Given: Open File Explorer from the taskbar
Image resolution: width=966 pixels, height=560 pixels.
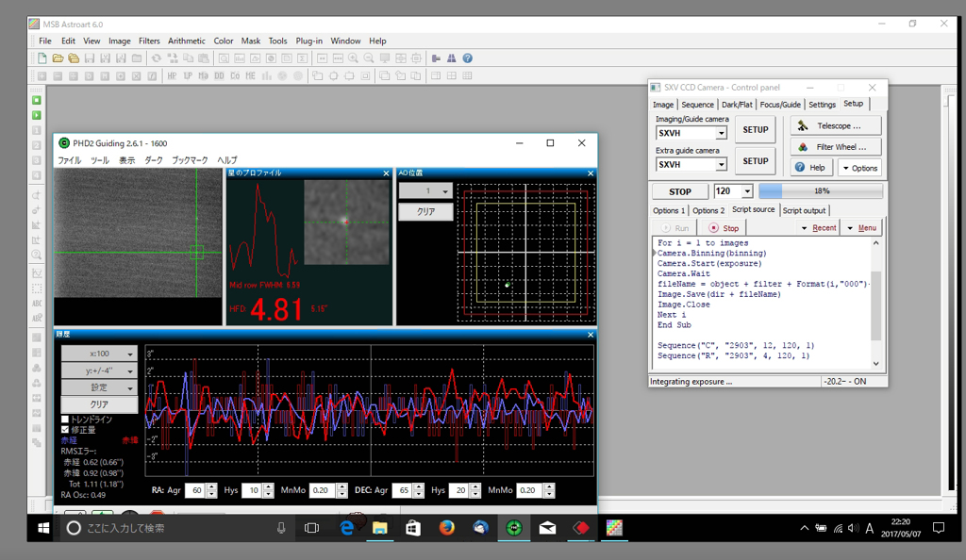Looking at the screenshot, I should pyautogui.click(x=380, y=528).
